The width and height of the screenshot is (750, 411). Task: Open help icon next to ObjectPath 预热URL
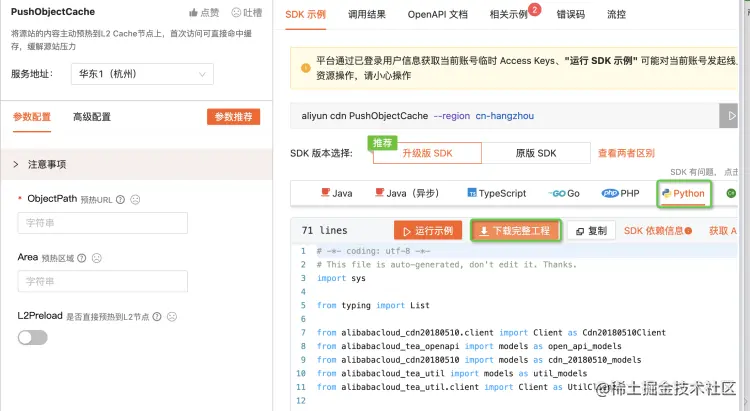point(121,200)
